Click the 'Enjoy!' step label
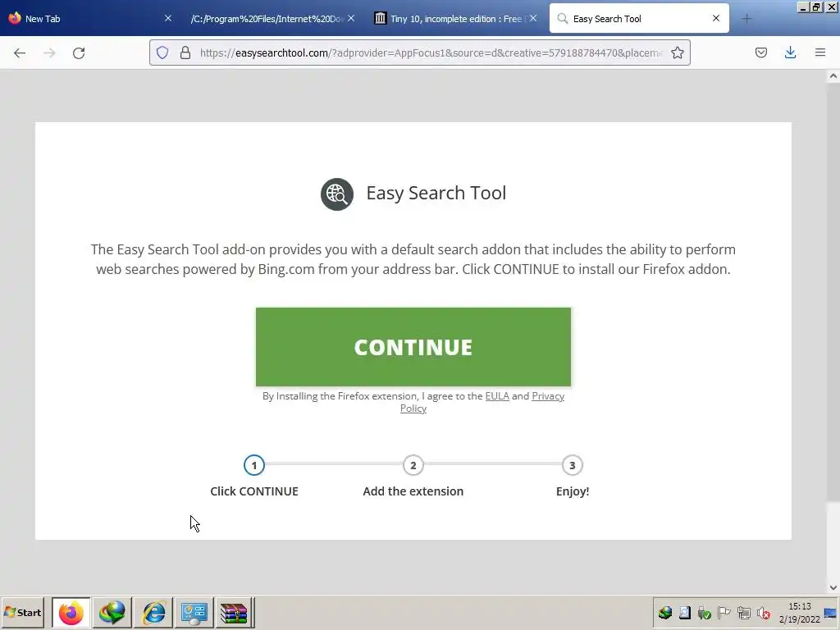Viewport: 840px width, 630px height. pos(572,491)
